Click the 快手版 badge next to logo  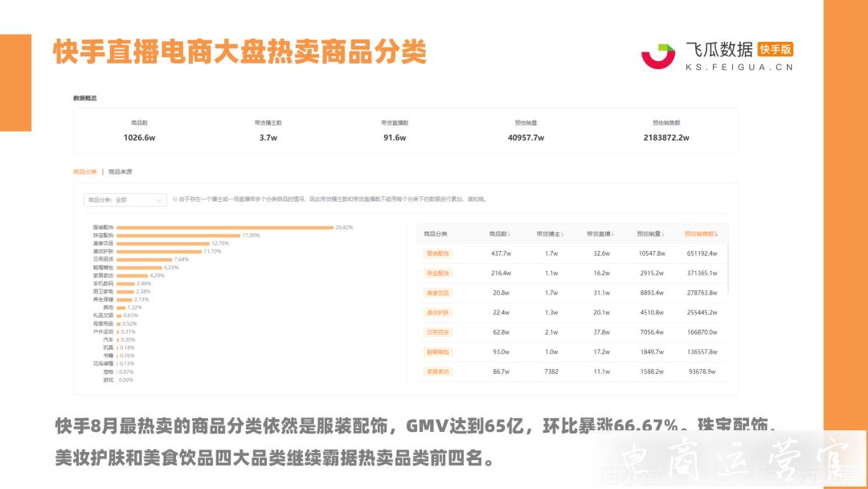point(775,49)
